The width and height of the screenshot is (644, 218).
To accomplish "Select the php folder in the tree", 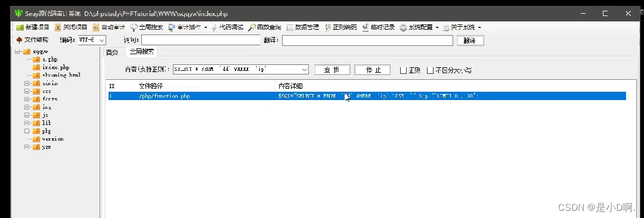I will point(47,131).
